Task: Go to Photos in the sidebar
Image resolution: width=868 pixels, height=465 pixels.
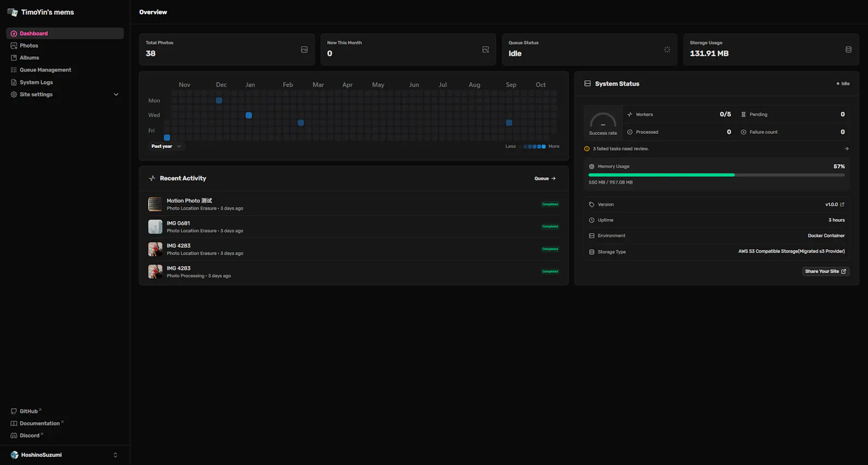Action: [65, 46]
